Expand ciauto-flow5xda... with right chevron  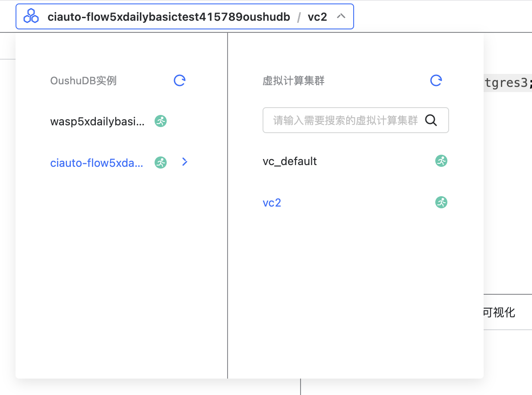pyautogui.click(x=185, y=162)
